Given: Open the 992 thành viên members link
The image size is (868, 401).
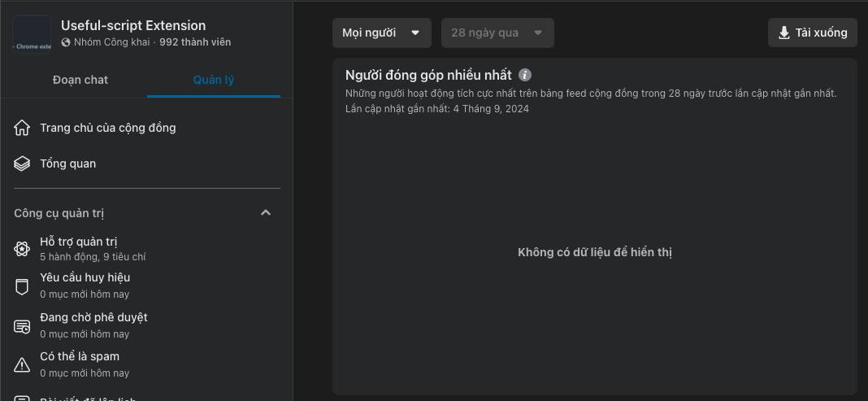Looking at the screenshot, I should tap(195, 42).
